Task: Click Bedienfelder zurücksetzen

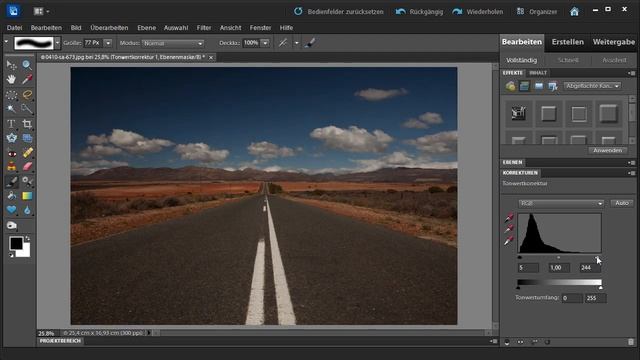Action: click(339, 11)
